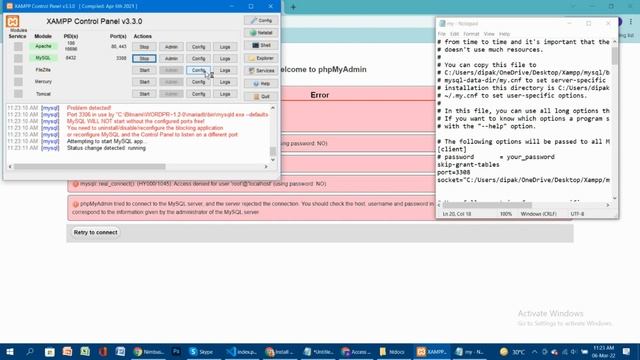This screenshot has height=360, width=640.
Task: Start the Mercury module
Action: pos(144,82)
